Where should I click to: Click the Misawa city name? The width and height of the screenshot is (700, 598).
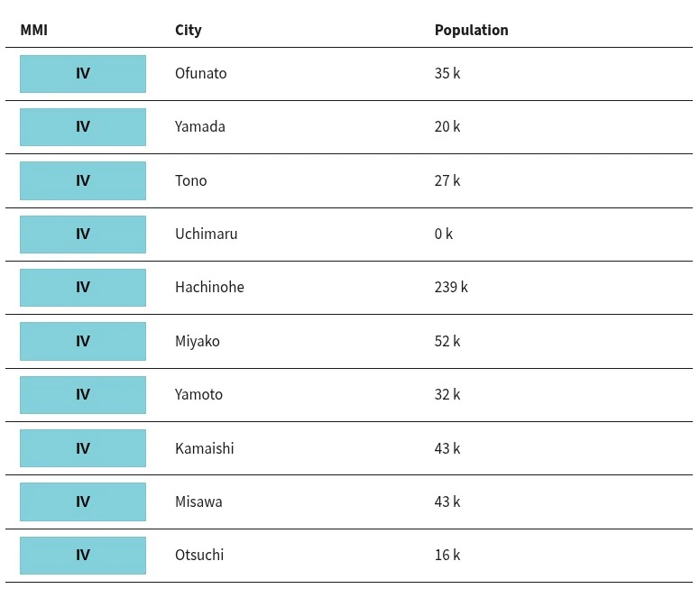[198, 501]
